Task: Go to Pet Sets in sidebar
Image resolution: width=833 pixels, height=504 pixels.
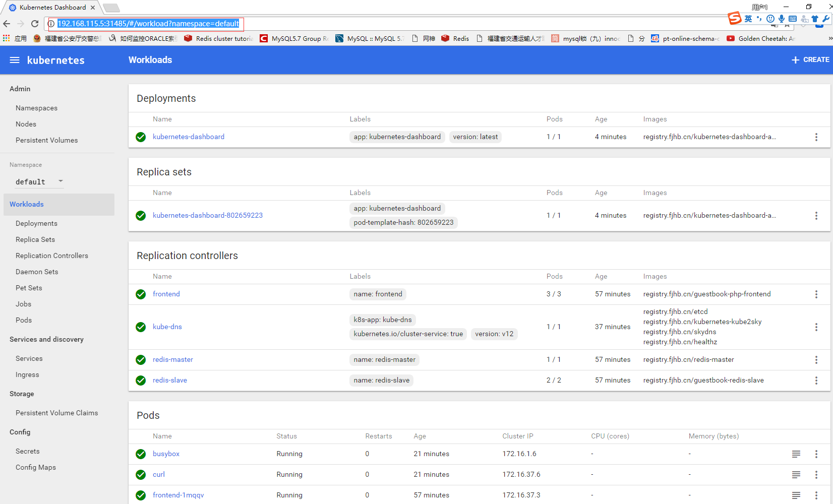Action: 29,288
